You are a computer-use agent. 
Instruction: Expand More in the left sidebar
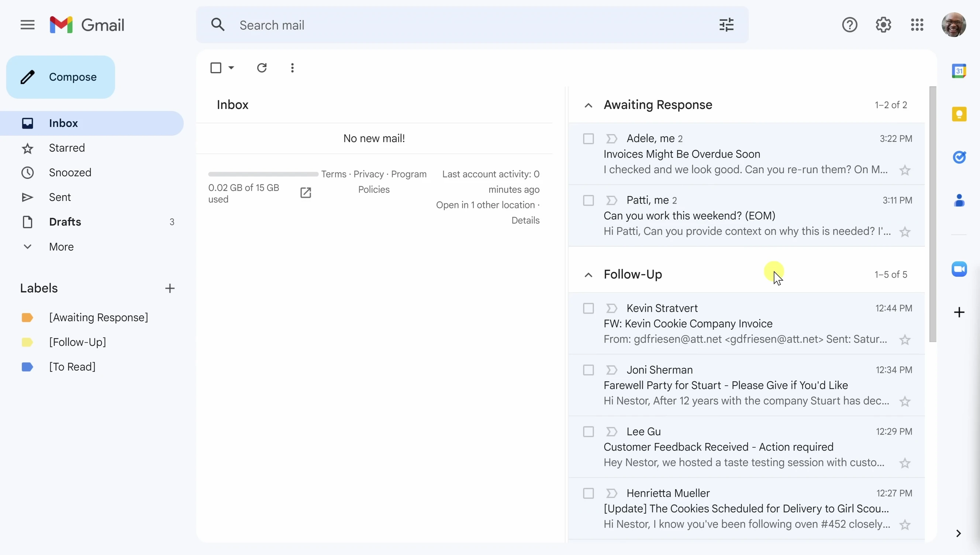pyautogui.click(x=61, y=247)
